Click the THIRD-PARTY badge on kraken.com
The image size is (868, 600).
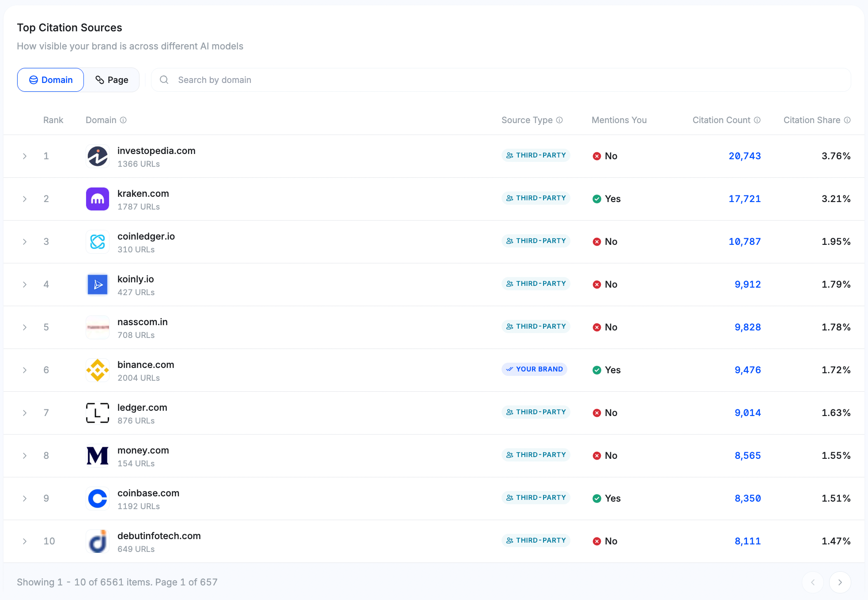tap(536, 198)
